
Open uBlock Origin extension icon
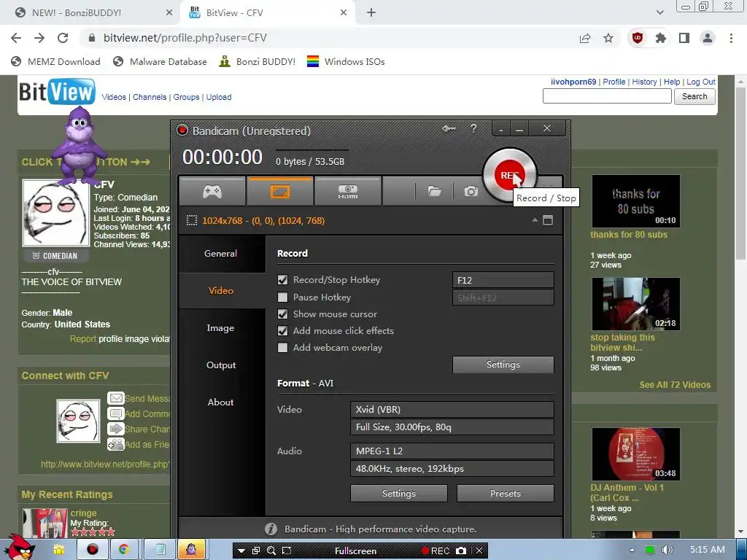coord(638,38)
